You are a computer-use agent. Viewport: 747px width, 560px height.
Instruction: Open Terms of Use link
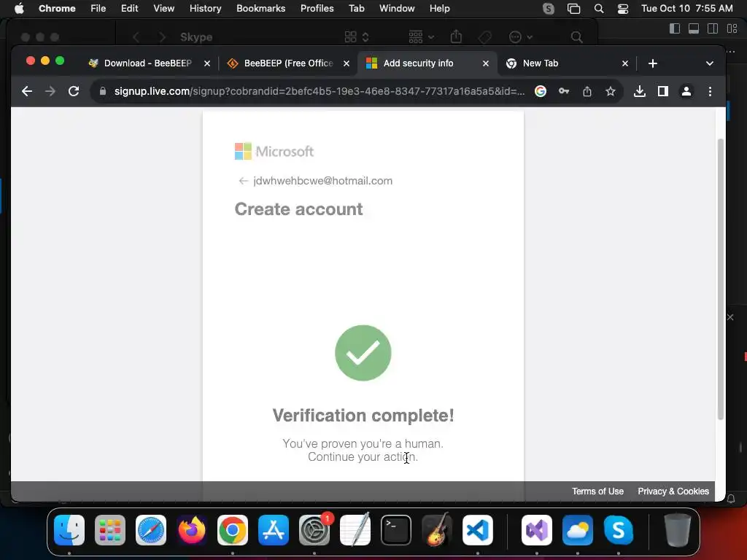click(x=597, y=491)
